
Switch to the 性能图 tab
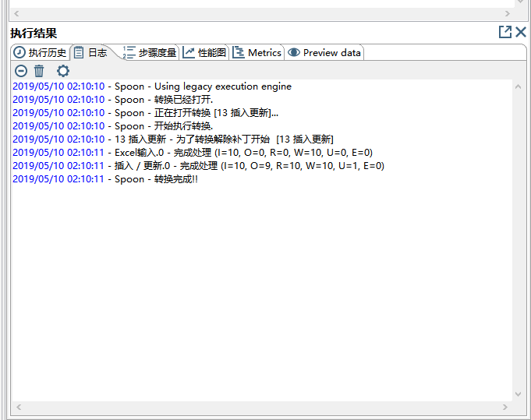pyautogui.click(x=204, y=53)
